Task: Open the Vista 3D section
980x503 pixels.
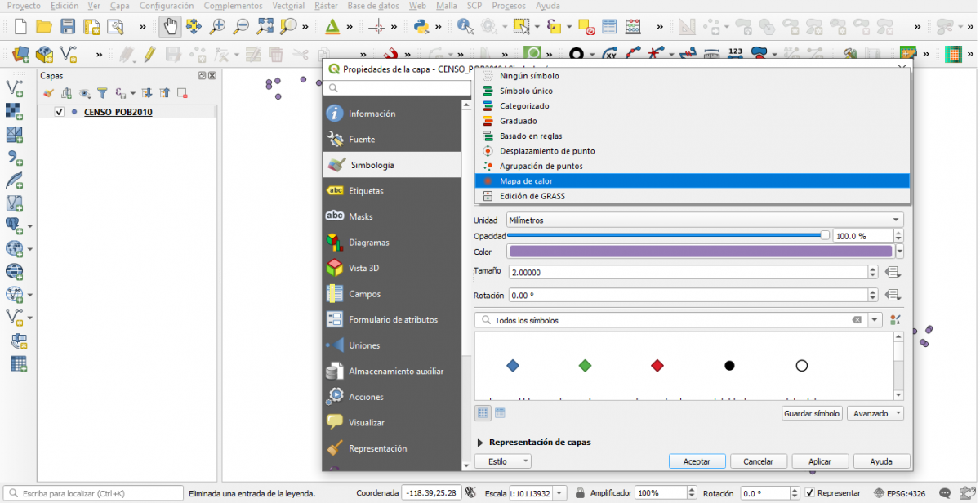Action: [x=364, y=269]
